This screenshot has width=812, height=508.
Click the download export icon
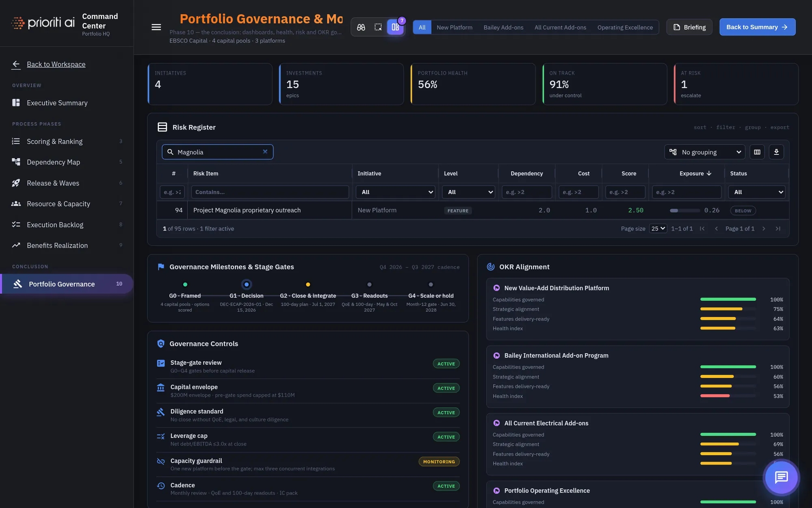coord(776,152)
